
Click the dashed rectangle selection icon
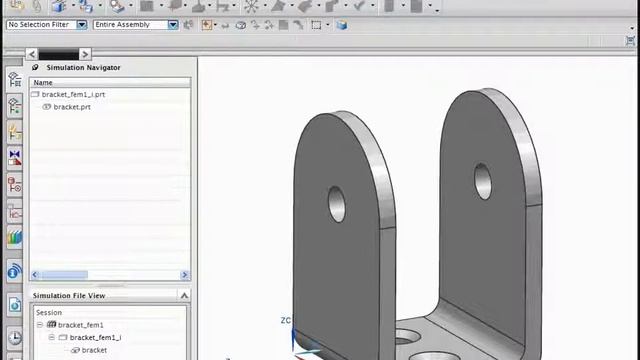[x=316, y=25]
